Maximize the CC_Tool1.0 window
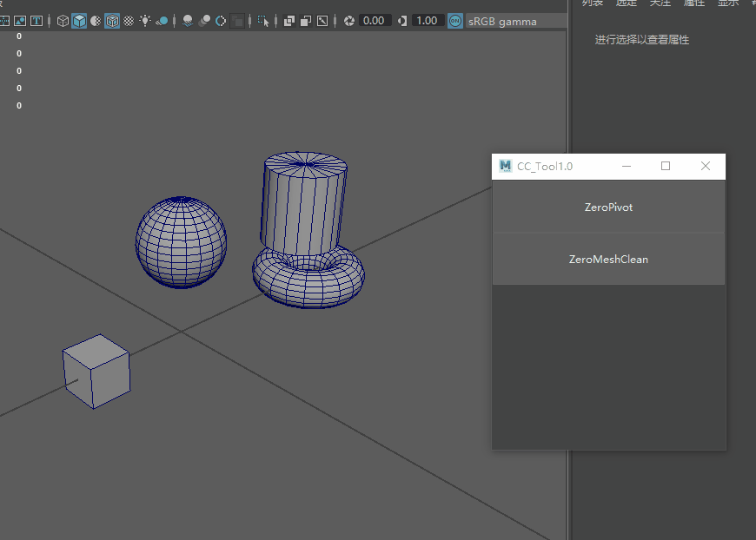 [666, 166]
